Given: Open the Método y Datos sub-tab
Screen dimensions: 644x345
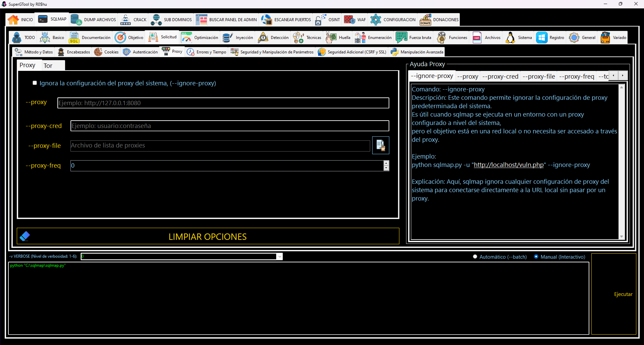Looking at the screenshot, I should (34, 52).
